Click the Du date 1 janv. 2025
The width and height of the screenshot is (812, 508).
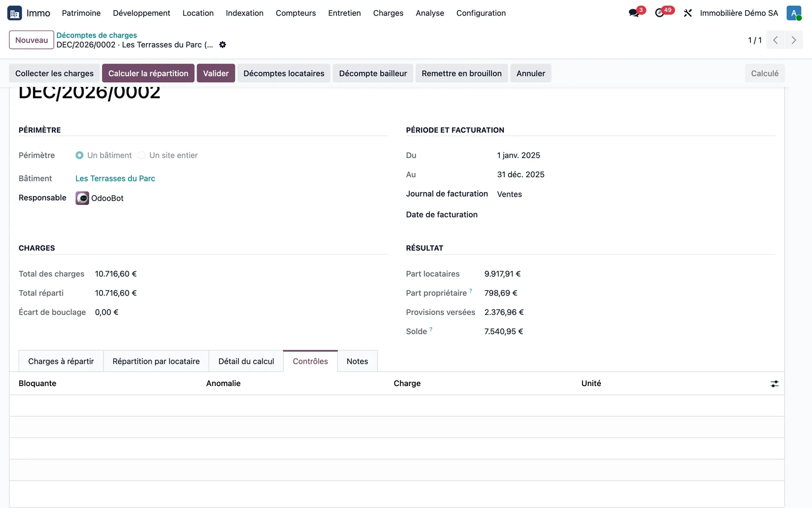[x=519, y=155]
